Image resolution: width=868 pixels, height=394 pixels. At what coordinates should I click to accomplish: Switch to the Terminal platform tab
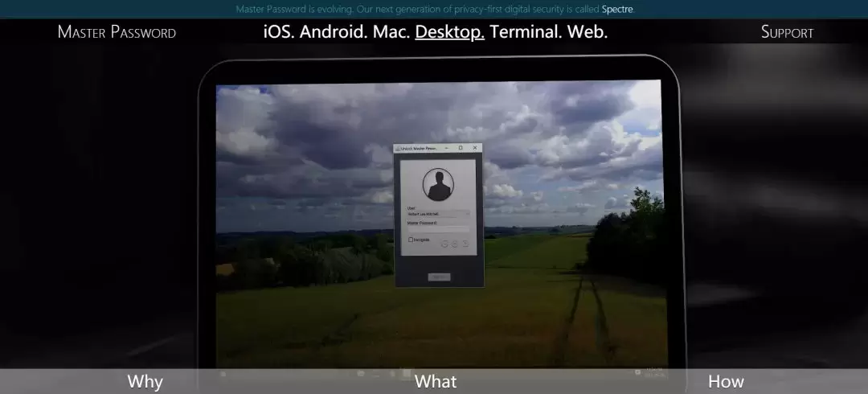pyautogui.click(x=526, y=32)
